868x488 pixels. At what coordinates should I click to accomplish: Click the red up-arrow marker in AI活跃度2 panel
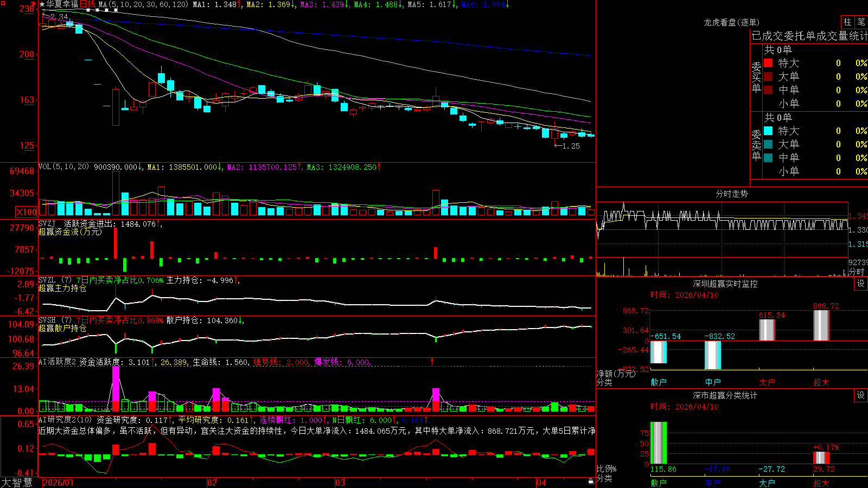tap(432, 361)
